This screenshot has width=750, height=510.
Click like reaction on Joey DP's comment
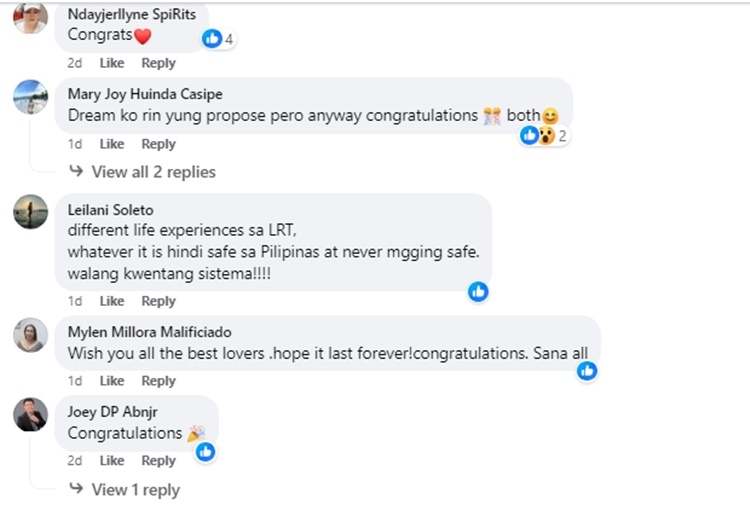pos(205,451)
